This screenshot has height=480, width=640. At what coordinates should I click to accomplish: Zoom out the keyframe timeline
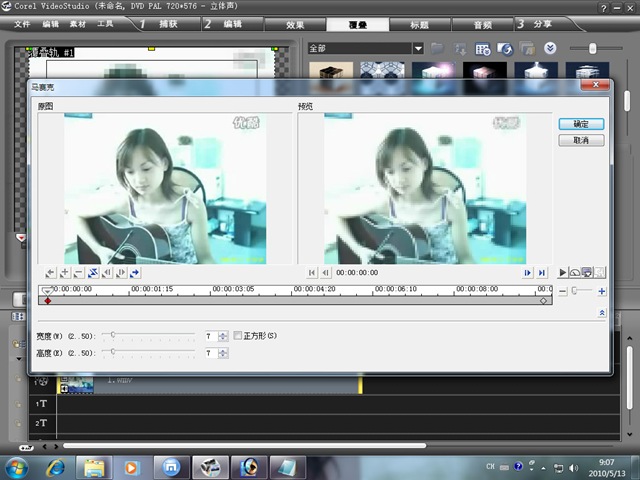[562, 291]
